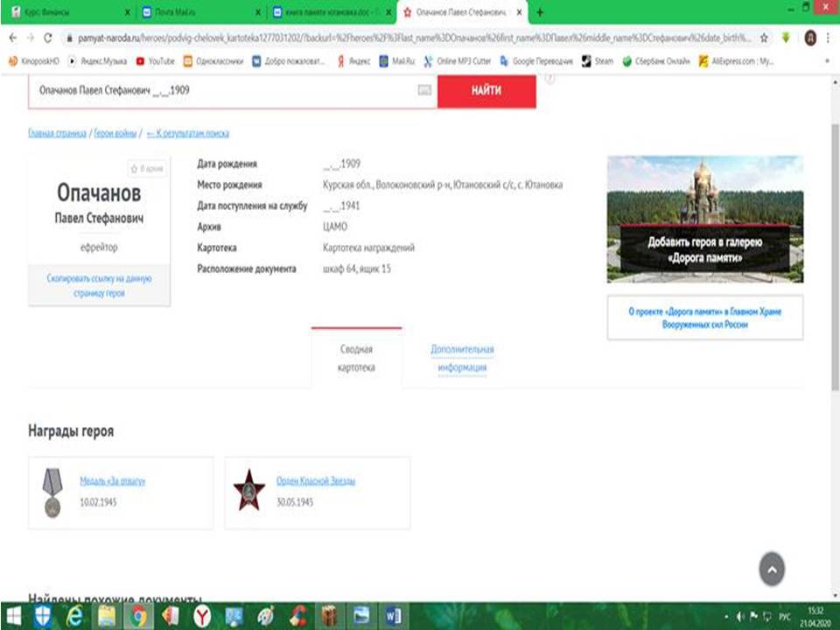Image resolution: width=840 pixels, height=630 pixels.
Task: Open the Mail.Ru bookmark
Action: pyautogui.click(x=397, y=61)
